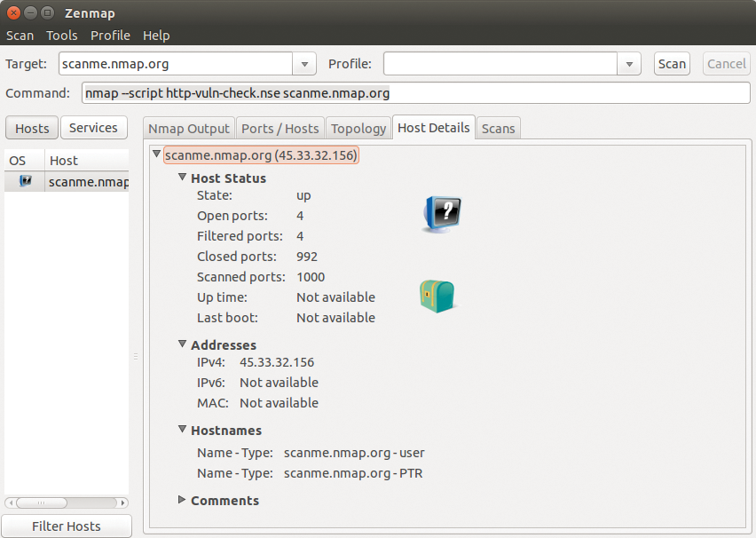Switch to the Topology tab

pos(359,129)
